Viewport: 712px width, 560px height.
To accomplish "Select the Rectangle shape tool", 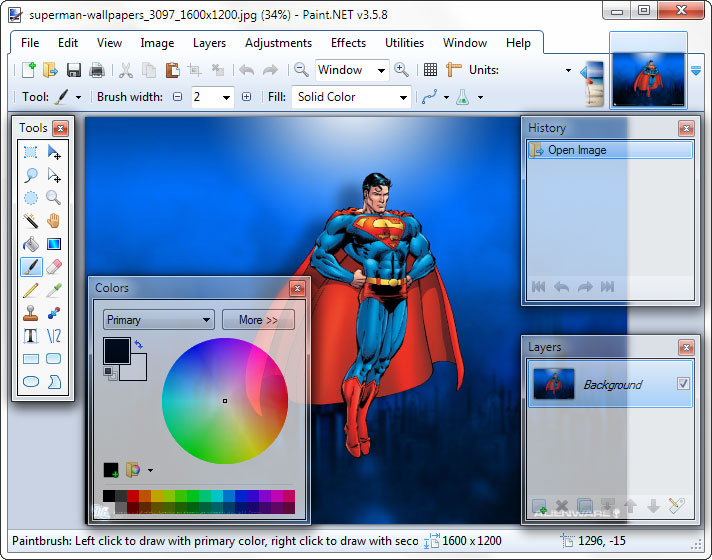I will 30,359.
